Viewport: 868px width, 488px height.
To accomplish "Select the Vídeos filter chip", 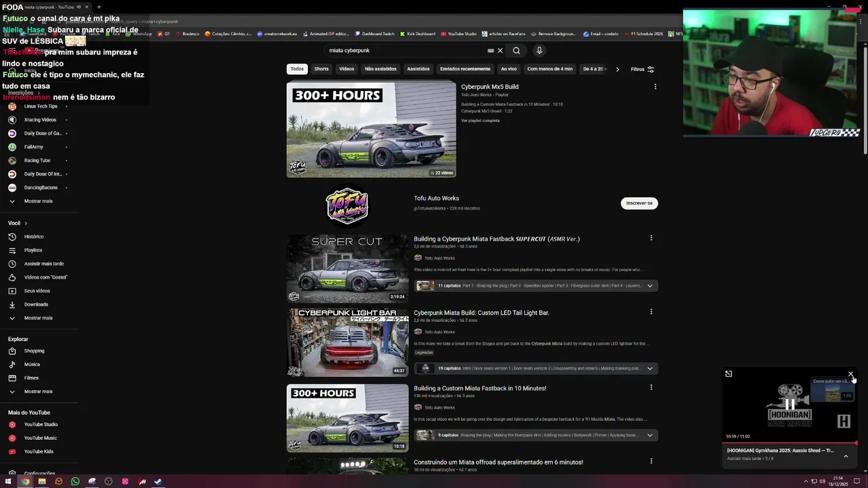I will click(x=347, y=69).
